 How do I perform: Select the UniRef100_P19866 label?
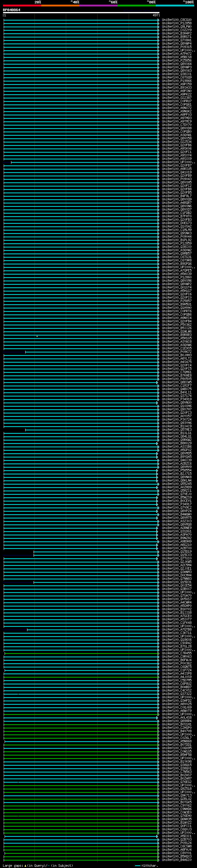click(176, 81)
